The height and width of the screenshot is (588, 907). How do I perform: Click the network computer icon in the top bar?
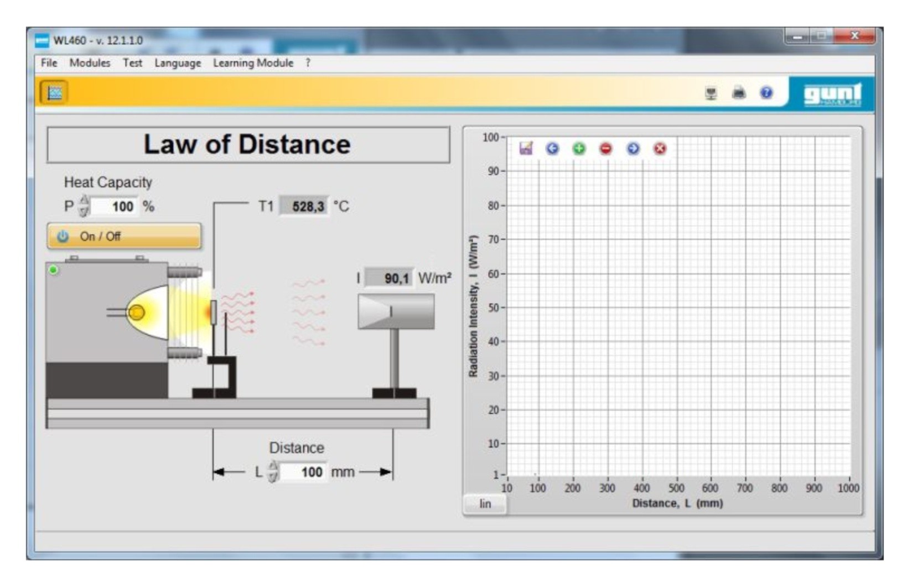[x=711, y=93]
